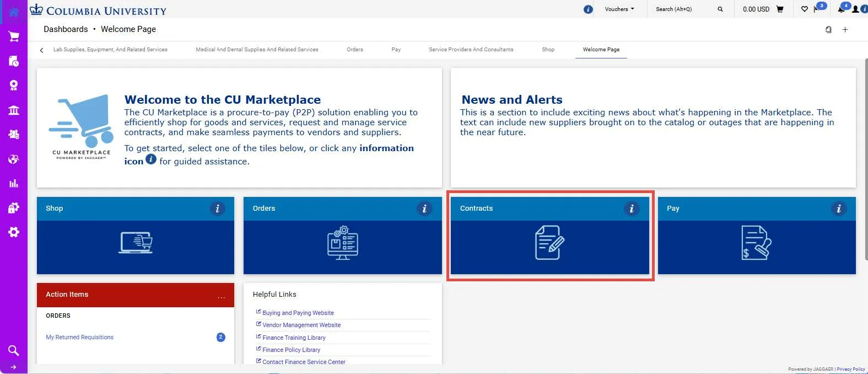Screen dimensions: 868x374
Task: Switch to the Orders tab
Action: 355,50
